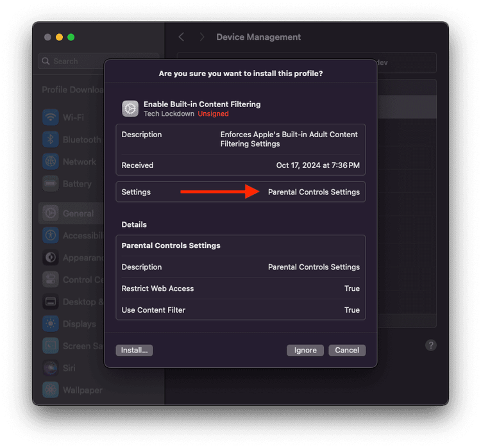
Task: Click the Device Management title
Action: (258, 37)
